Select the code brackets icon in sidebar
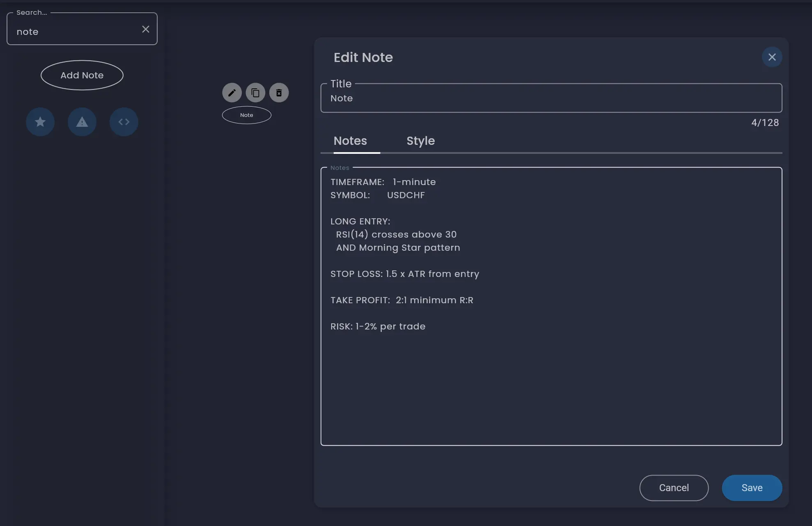812x526 pixels. (124, 122)
